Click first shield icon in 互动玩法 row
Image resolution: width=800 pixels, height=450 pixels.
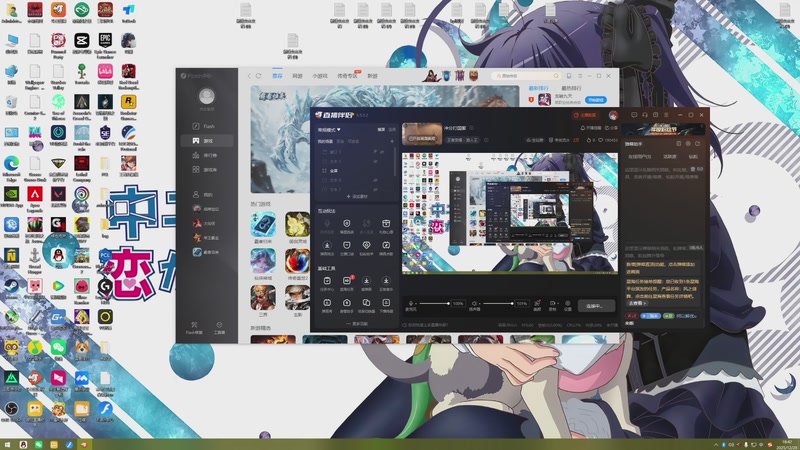pos(346,223)
